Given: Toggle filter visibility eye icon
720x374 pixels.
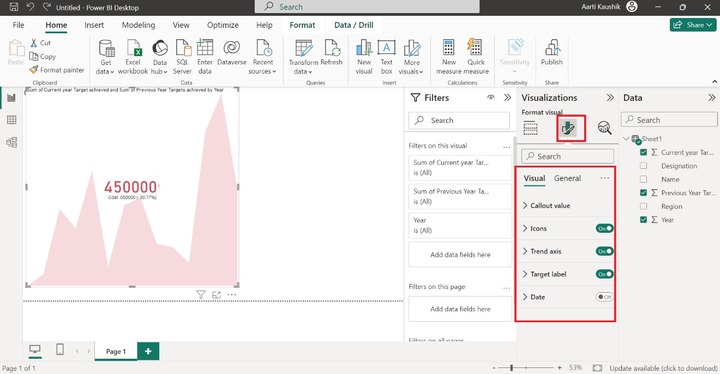Looking at the screenshot, I should point(491,97).
